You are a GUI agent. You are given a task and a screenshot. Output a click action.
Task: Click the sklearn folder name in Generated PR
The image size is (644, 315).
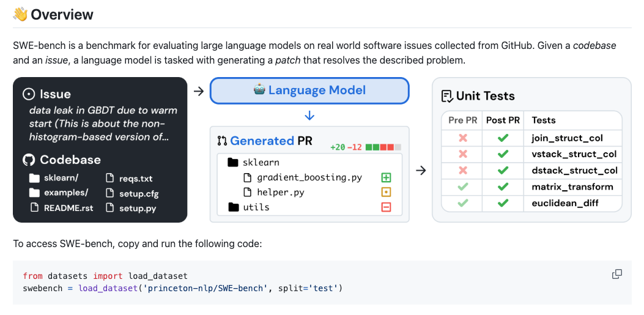[x=261, y=163]
